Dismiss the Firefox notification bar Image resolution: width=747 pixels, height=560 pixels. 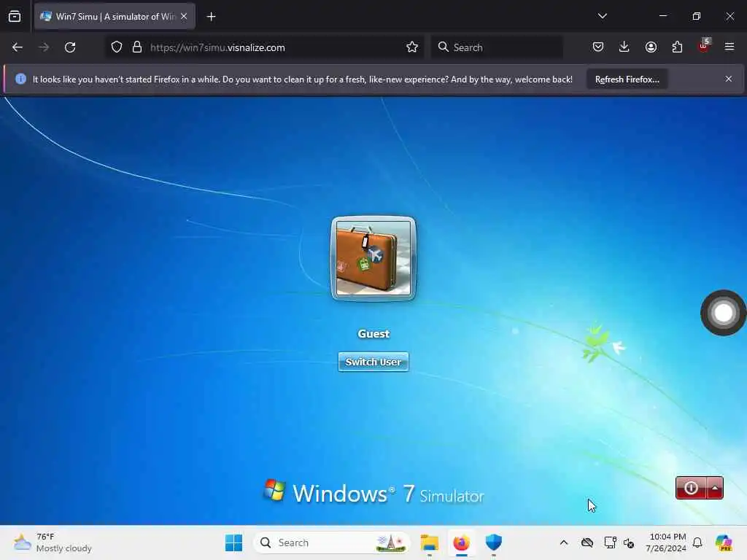729,79
